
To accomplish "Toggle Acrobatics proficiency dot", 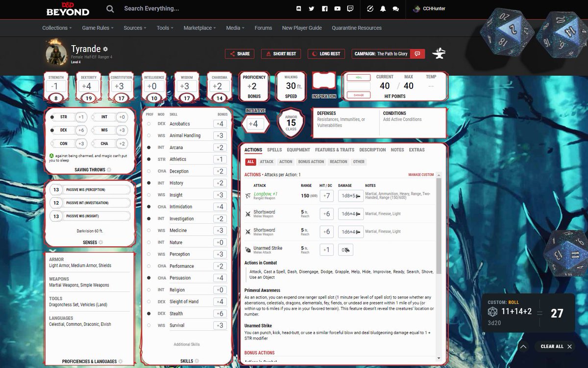I will 149,124.
